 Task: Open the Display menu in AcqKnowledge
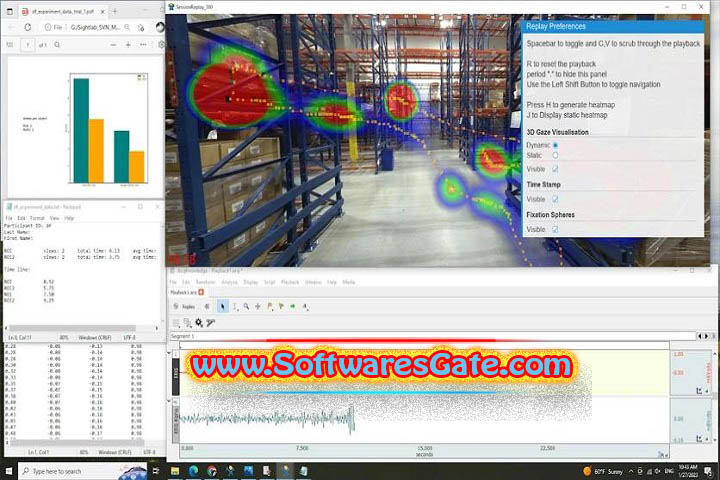click(251, 282)
